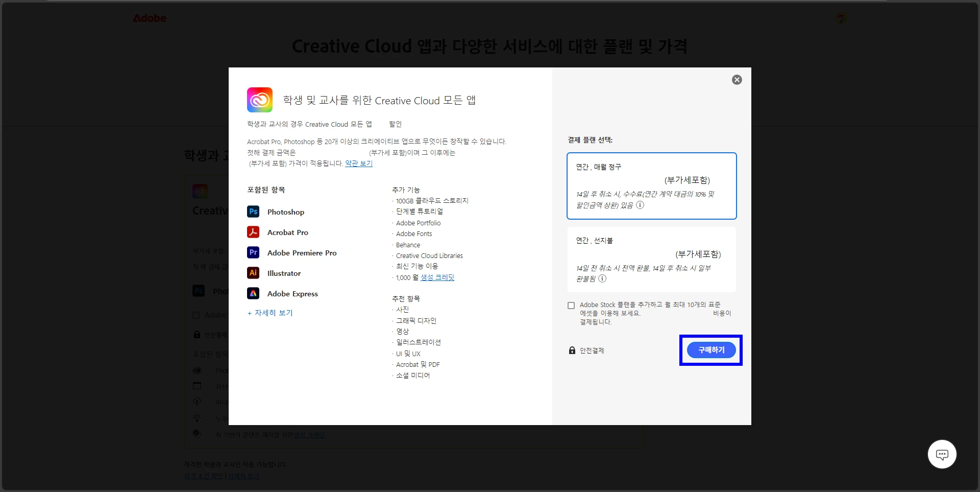Click info icon in annual prepaid plan card
The width and height of the screenshot is (980, 492).
coord(602,278)
